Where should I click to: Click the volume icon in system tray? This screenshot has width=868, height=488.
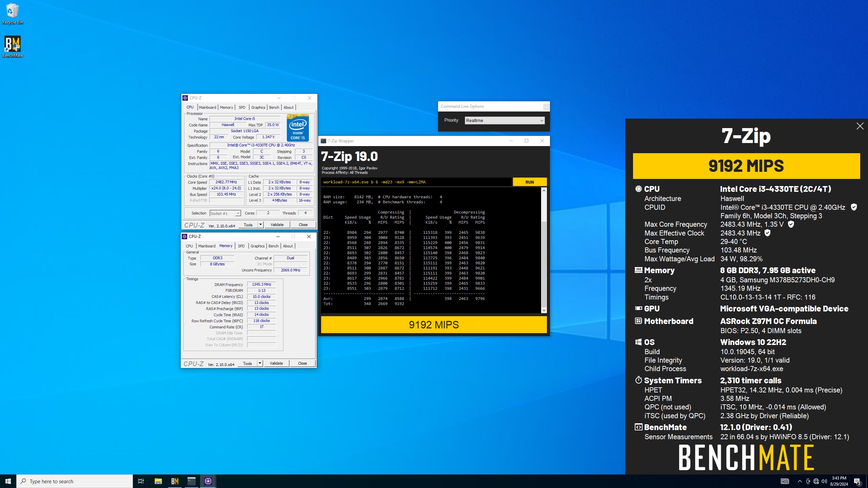(824, 481)
